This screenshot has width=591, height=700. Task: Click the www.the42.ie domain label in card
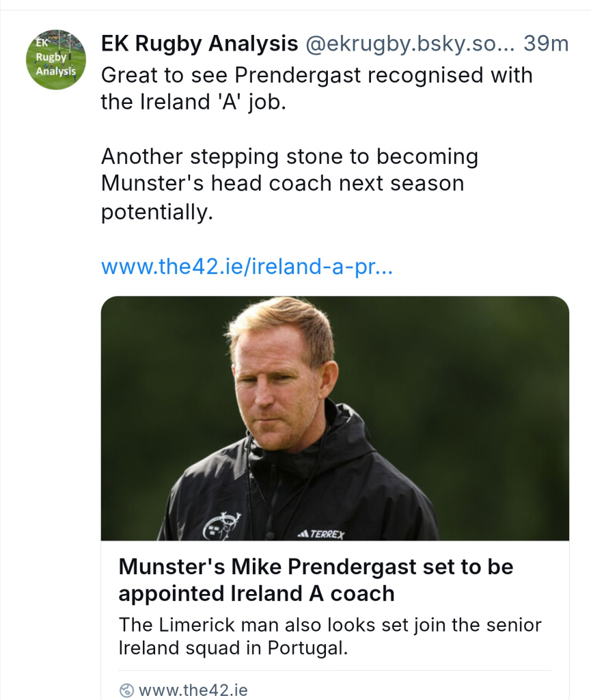193,690
